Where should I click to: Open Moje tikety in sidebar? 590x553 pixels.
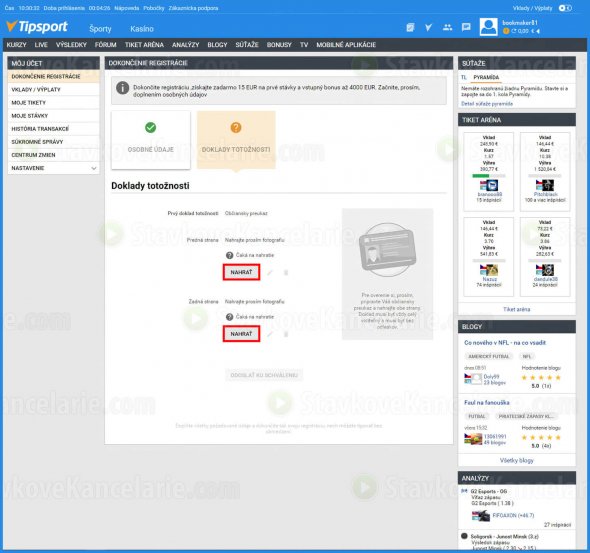53,103
